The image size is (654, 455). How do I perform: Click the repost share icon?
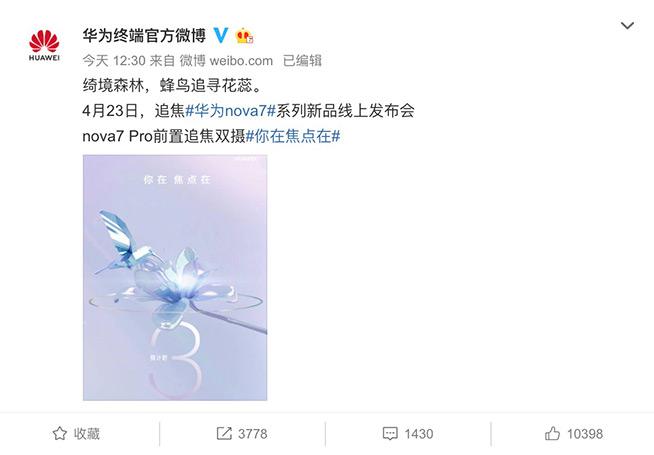click(x=224, y=434)
